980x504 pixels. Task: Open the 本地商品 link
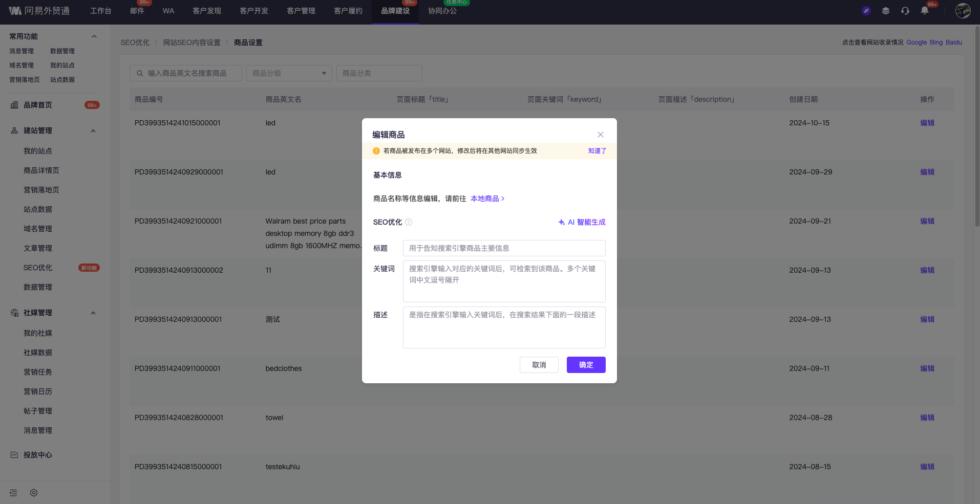coord(487,199)
